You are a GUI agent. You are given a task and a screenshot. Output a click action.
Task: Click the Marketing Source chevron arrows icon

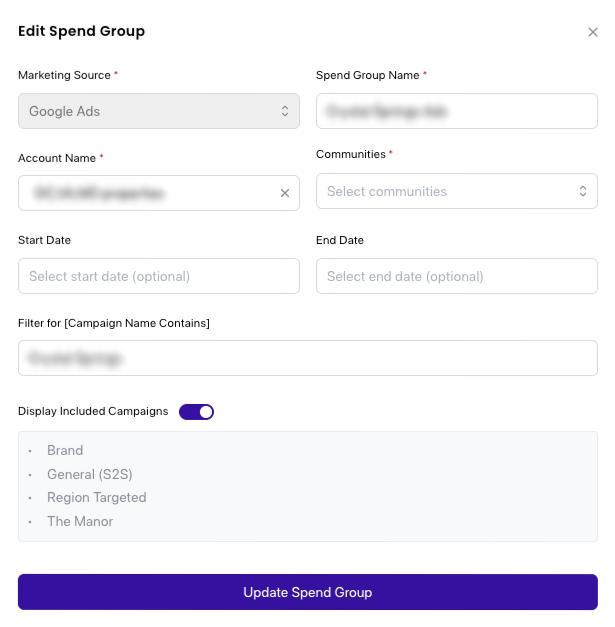point(285,111)
